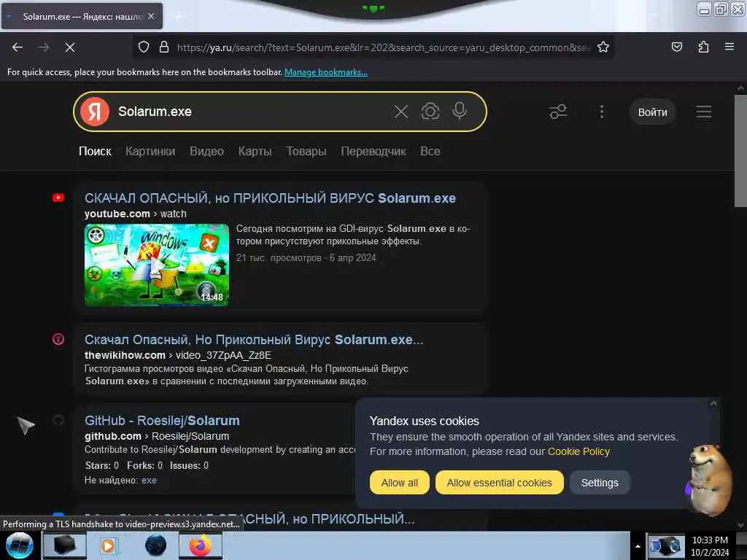Go back with the browser back arrow

pos(18,47)
